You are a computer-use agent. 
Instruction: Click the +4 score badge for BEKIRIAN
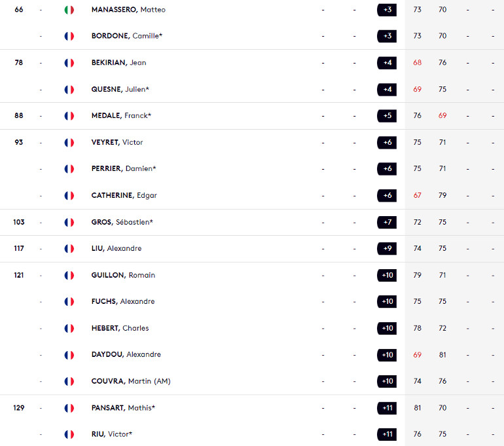click(x=387, y=63)
